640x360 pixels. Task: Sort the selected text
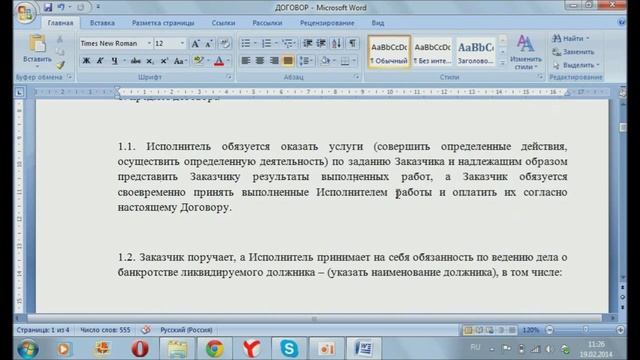click(x=336, y=43)
